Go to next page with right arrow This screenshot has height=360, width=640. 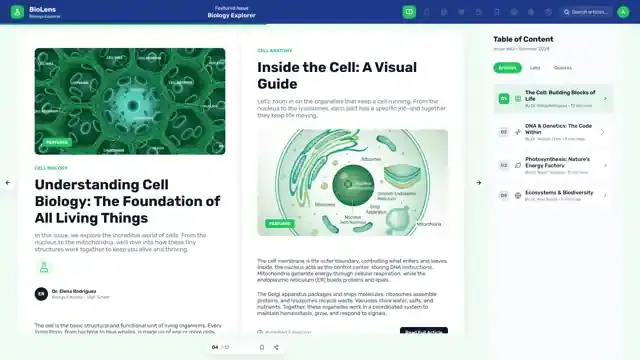pos(478,183)
